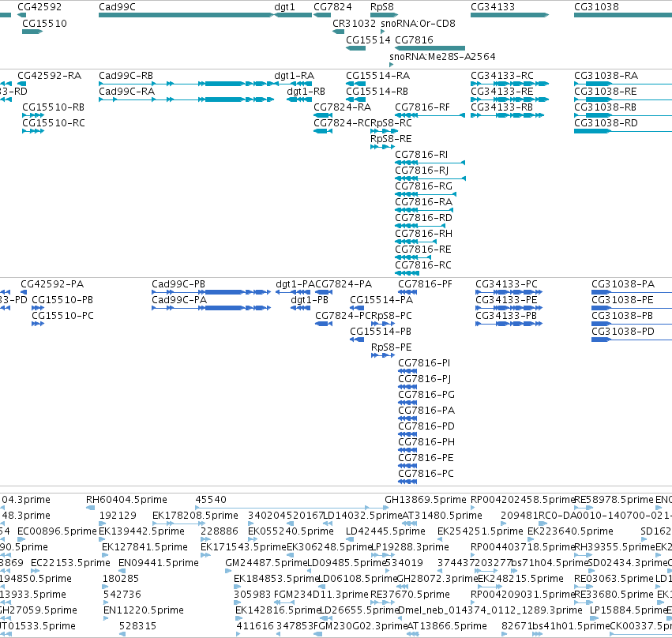Open EST LD42445.5prime label
Image resolution: width=672 pixels, height=638 pixels.
pyautogui.click(x=385, y=531)
